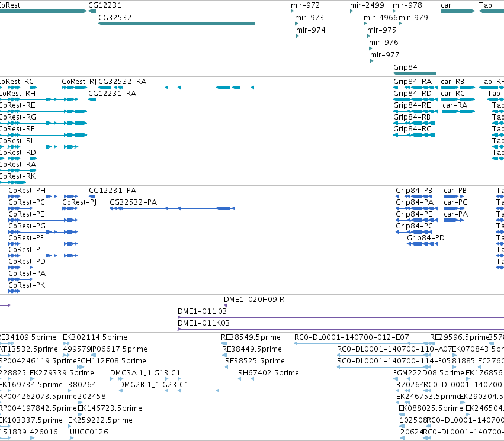Select the Grip84-RD transcript label
This screenshot has width=504, height=441.
(x=413, y=94)
